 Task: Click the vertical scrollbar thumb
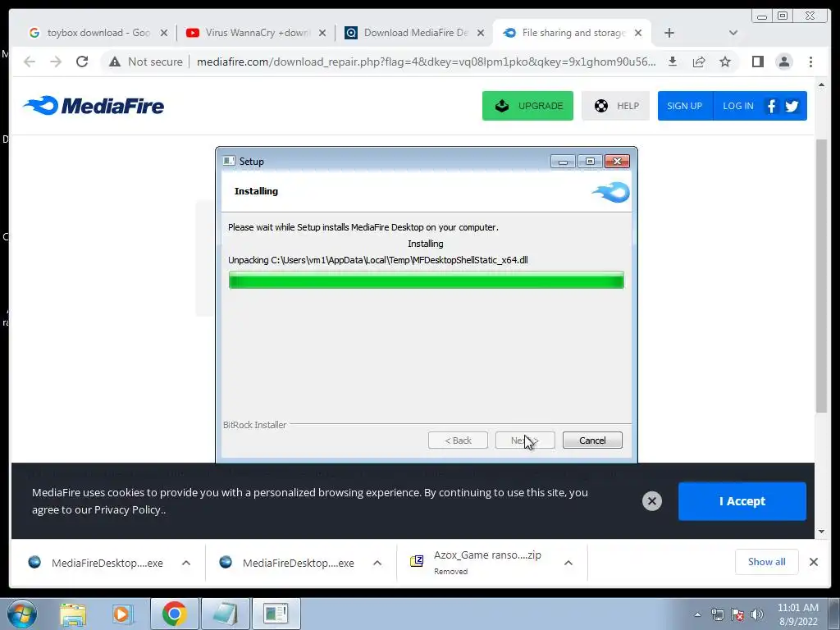821,276
